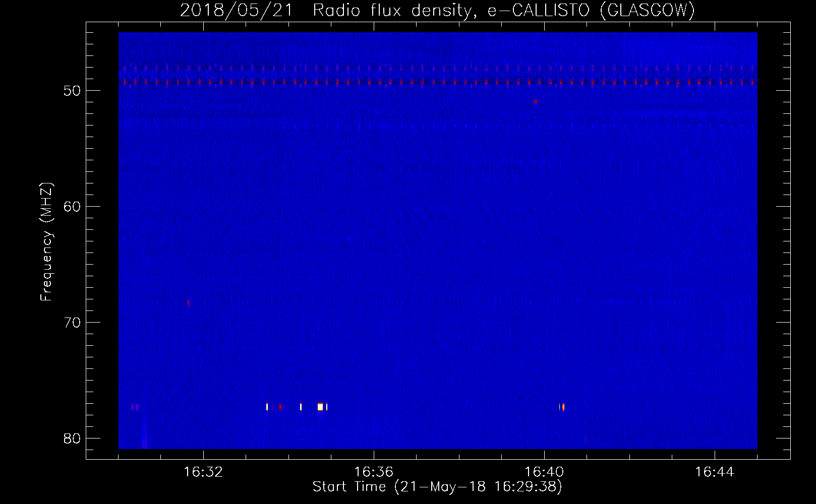Select the 16:32 time tick label

(203, 472)
